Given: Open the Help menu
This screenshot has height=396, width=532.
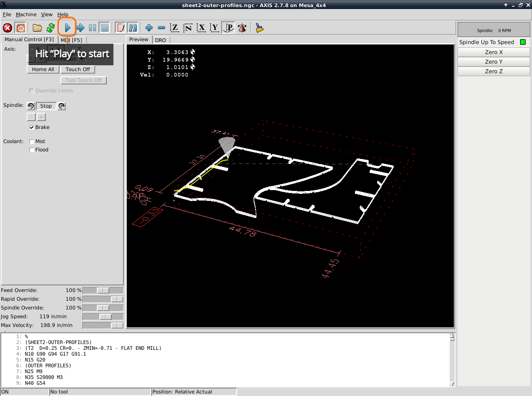Looking at the screenshot, I should pos(63,15).
